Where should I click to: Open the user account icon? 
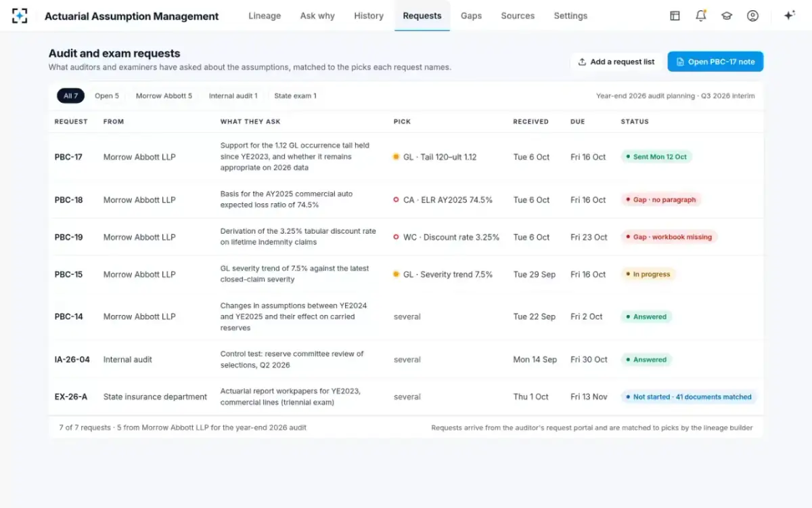[x=752, y=16]
